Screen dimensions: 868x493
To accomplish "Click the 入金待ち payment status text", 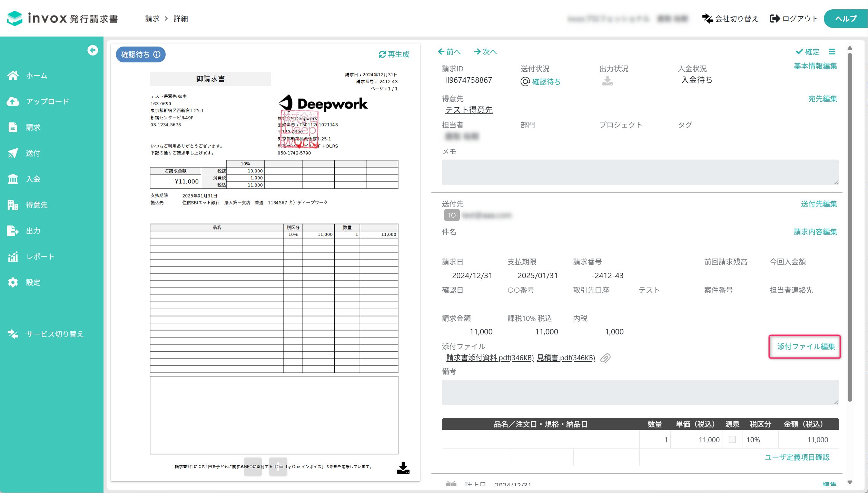I will point(697,80).
